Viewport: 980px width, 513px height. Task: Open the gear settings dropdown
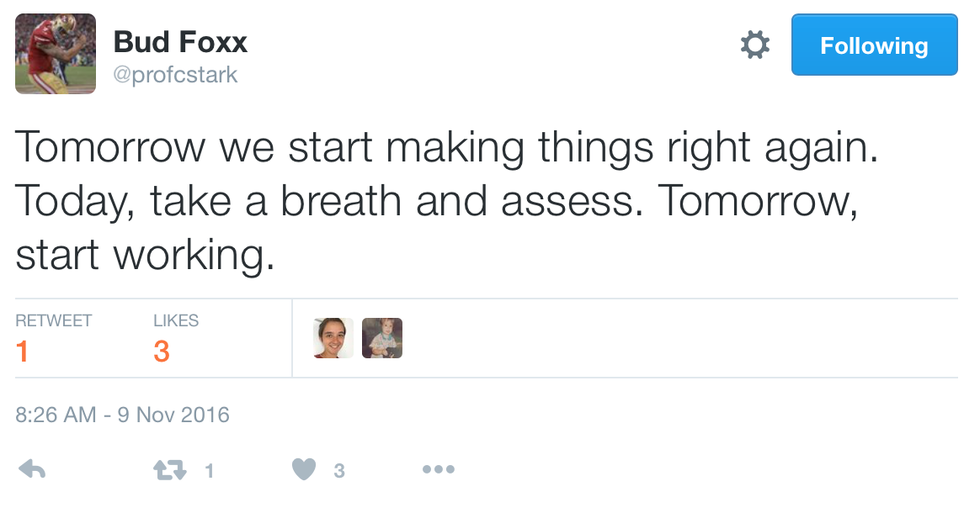click(755, 45)
